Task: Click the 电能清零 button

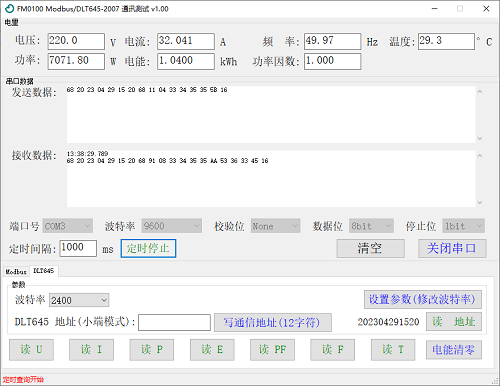Action: coord(454,350)
